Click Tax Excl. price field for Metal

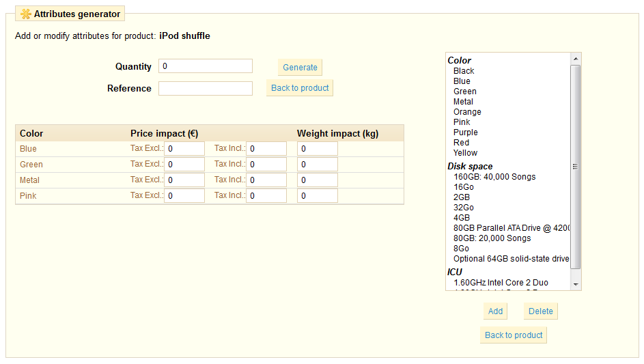[x=184, y=180]
